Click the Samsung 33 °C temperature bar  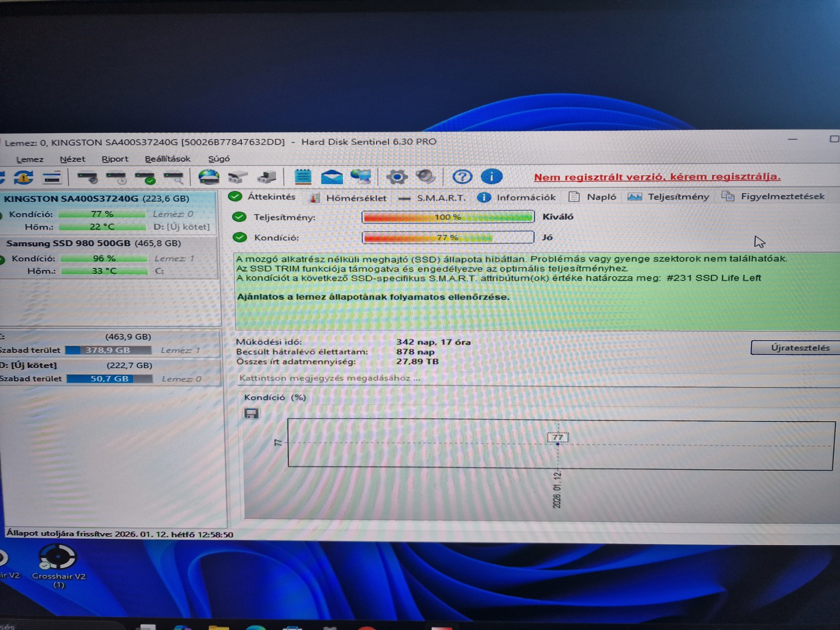104,271
